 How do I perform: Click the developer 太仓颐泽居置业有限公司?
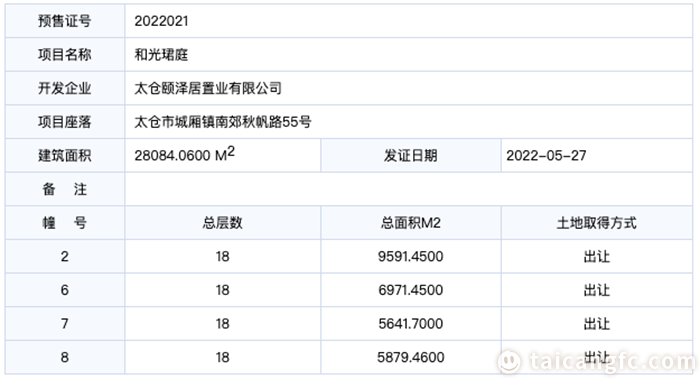coord(208,88)
